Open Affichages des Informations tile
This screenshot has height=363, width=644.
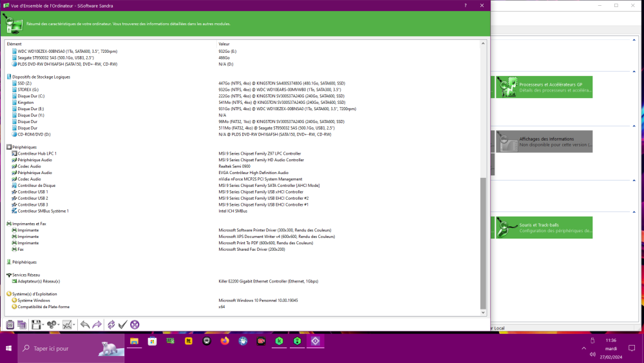click(544, 141)
